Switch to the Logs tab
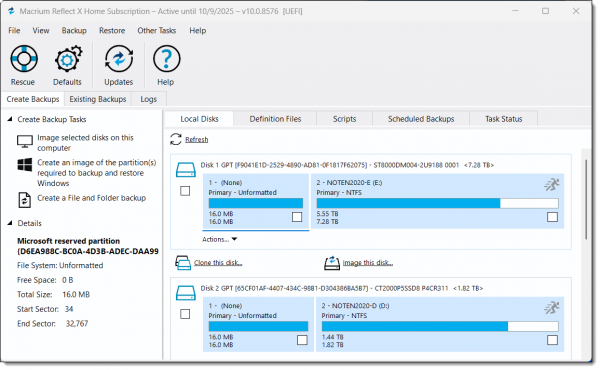Image resolution: width=600 pixels, height=370 pixels. [x=148, y=99]
